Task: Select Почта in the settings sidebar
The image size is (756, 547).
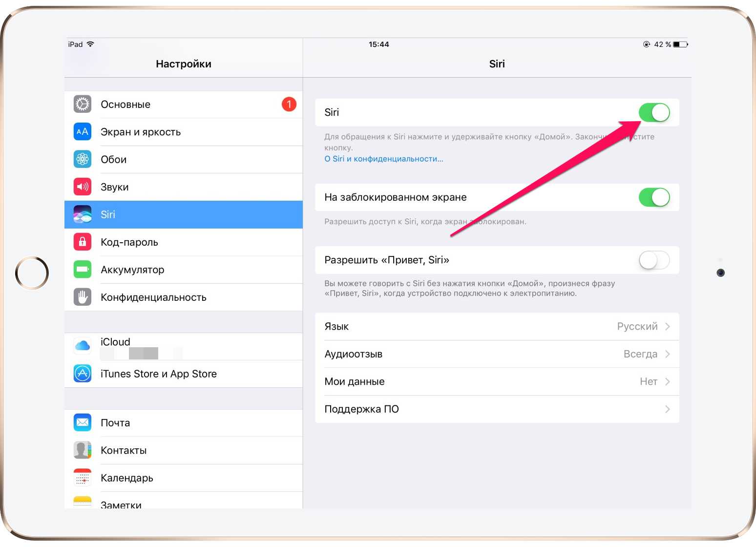Action: (115, 423)
